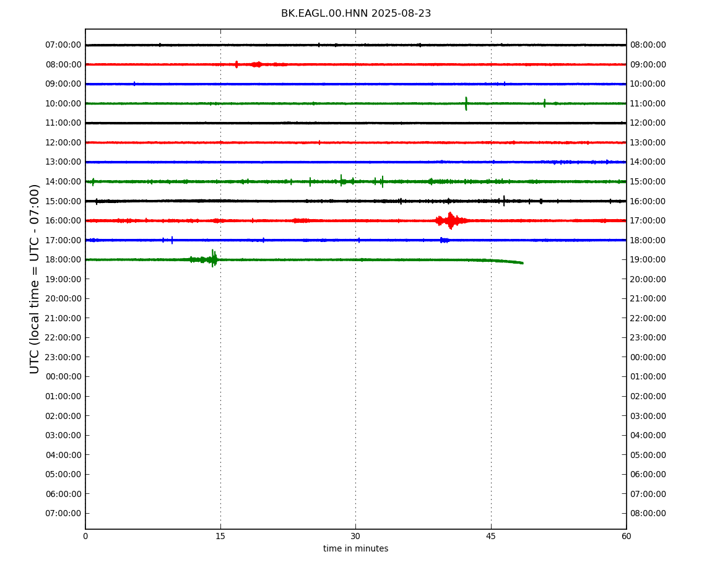The width and height of the screenshot is (712, 588).
Task: Click the x-axis tick label 15
Action: click(220, 536)
